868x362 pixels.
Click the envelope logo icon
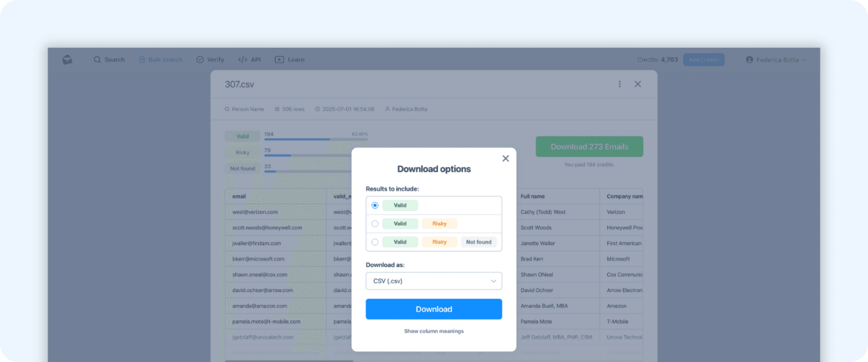pos(67,59)
